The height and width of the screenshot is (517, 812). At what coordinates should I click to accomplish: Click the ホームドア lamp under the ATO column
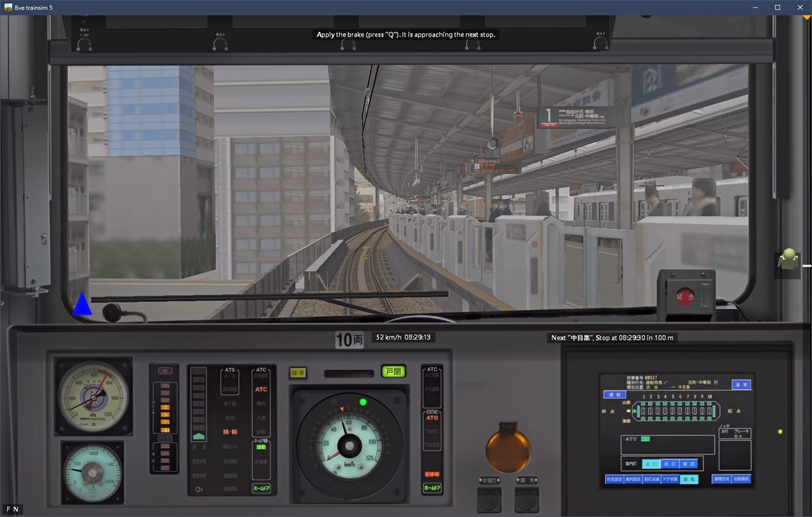tap(432, 488)
